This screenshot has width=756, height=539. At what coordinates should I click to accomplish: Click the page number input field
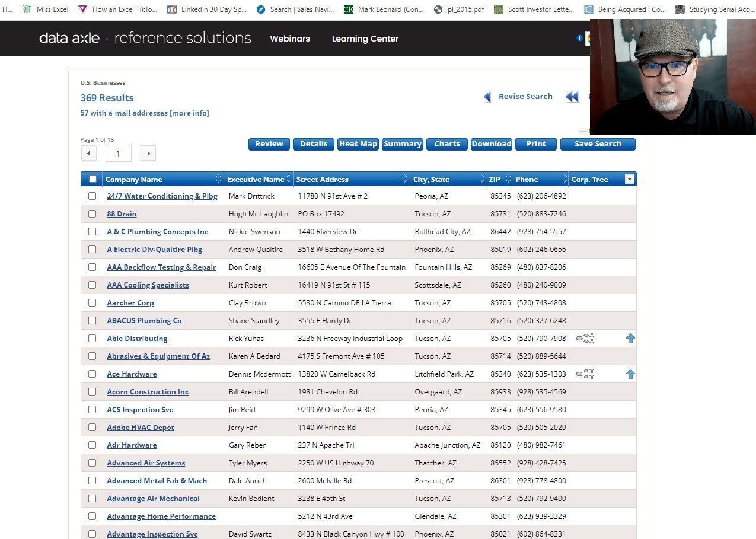pos(118,153)
